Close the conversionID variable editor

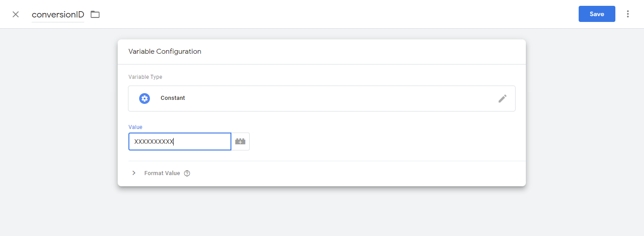pos(16,14)
